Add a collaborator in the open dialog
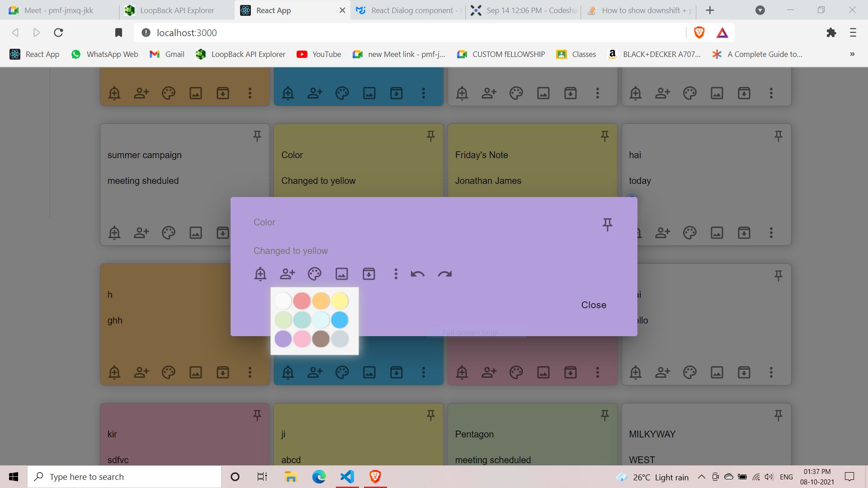The height and width of the screenshot is (488, 868). (x=288, y=273)
